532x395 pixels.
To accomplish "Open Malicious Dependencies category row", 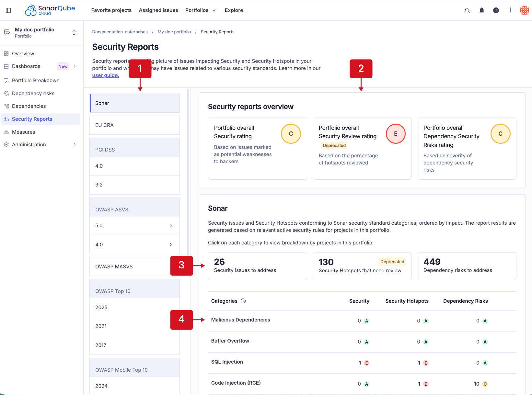I will 362,321.
